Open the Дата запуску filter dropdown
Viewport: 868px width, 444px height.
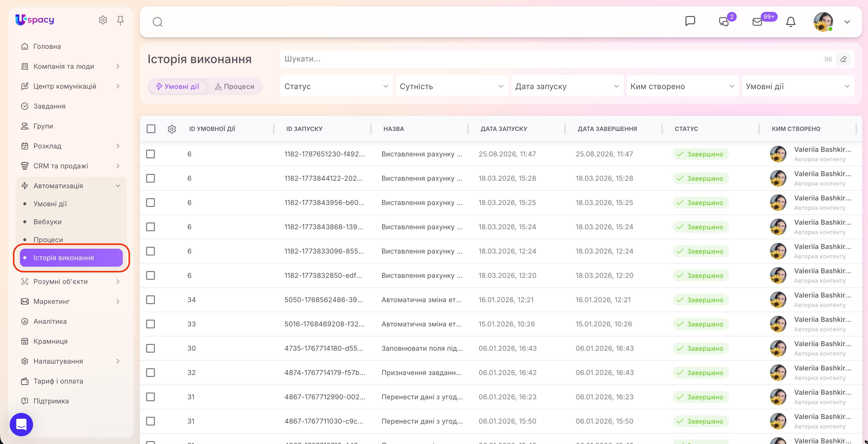(x=567, y=86)
